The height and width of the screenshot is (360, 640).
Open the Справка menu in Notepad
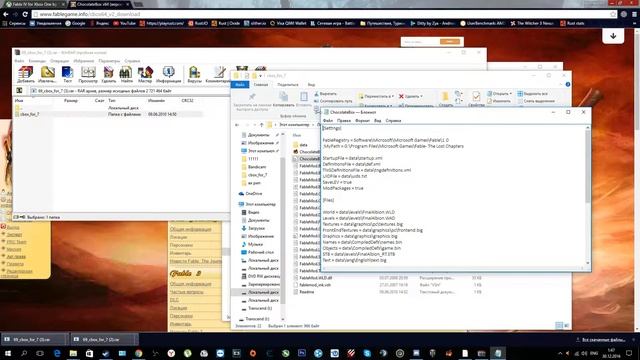pos(393,121)
